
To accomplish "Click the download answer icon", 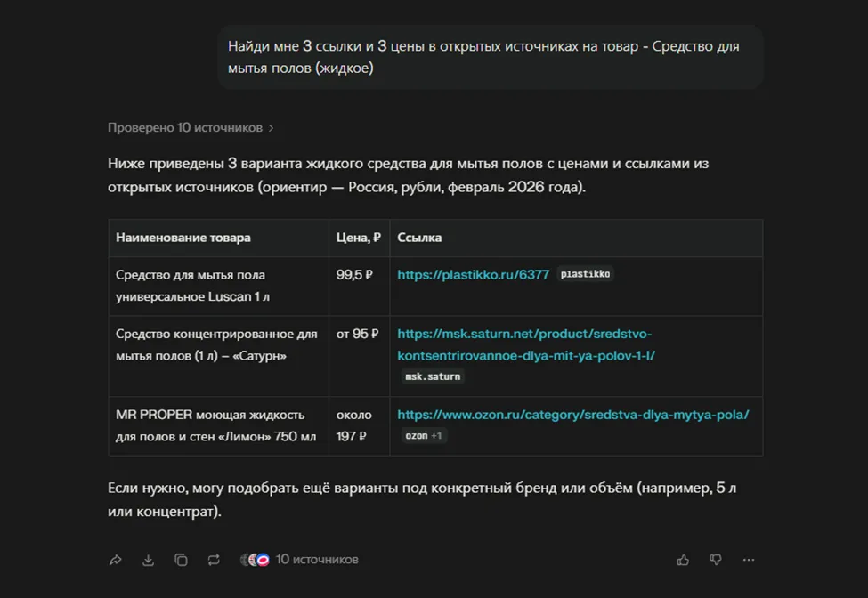I will point(148,560).
